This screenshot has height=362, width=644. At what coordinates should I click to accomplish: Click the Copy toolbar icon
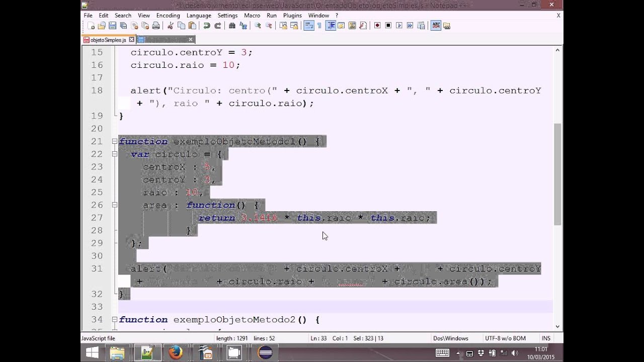coord(181,26)
